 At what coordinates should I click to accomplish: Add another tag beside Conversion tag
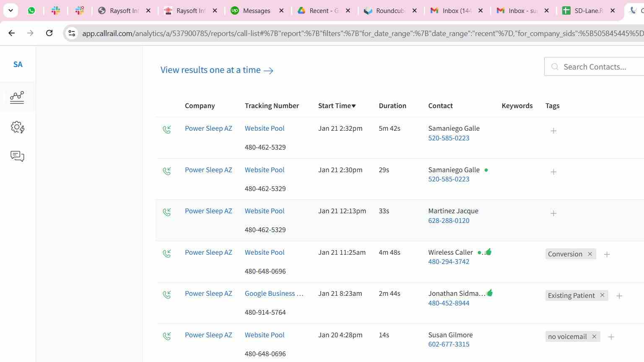pyautogui.click(x=607, y=254)
